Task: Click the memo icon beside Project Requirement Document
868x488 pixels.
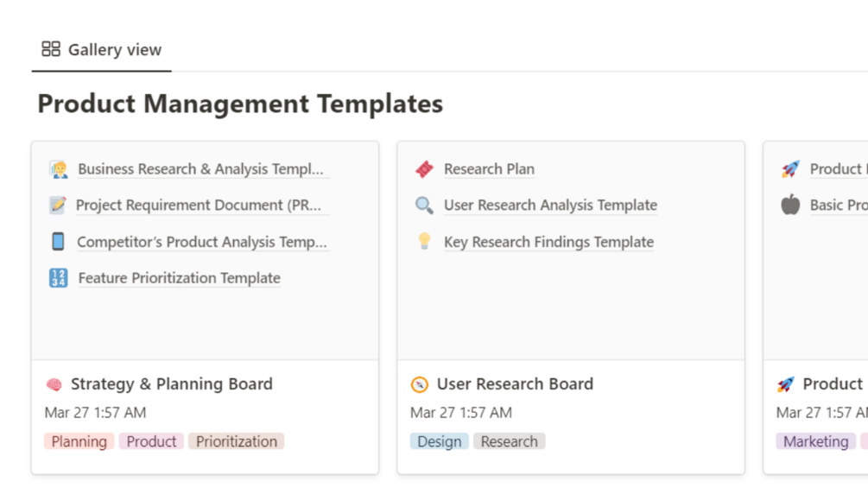Action: click(58, 205)
